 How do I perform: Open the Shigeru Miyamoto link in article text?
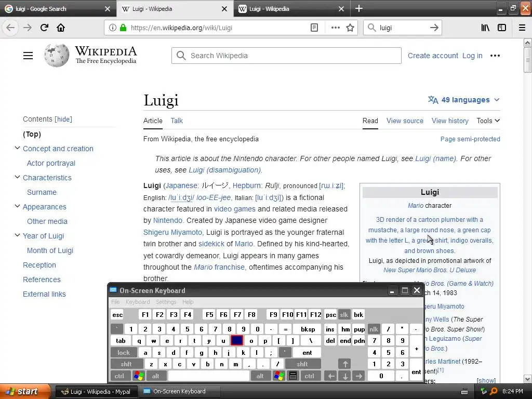[x=172, y=232]
